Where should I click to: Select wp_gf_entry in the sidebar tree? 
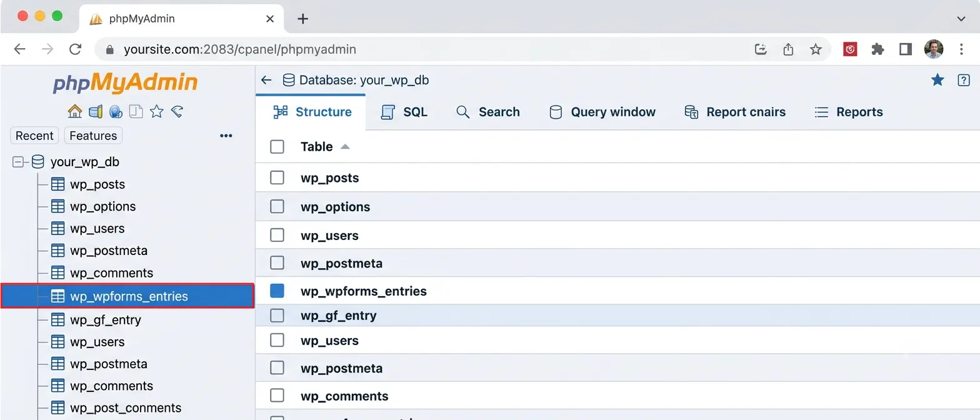(106, 320)
